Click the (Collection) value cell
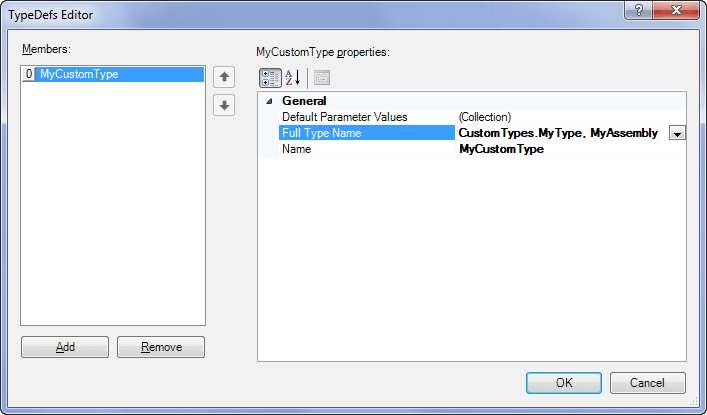Screen dimensions: 707x415 pyautogui.click(x=571, y=117)
